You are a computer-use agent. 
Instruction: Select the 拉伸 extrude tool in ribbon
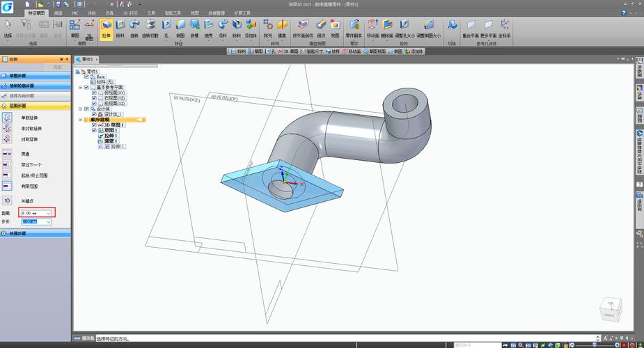107,29
